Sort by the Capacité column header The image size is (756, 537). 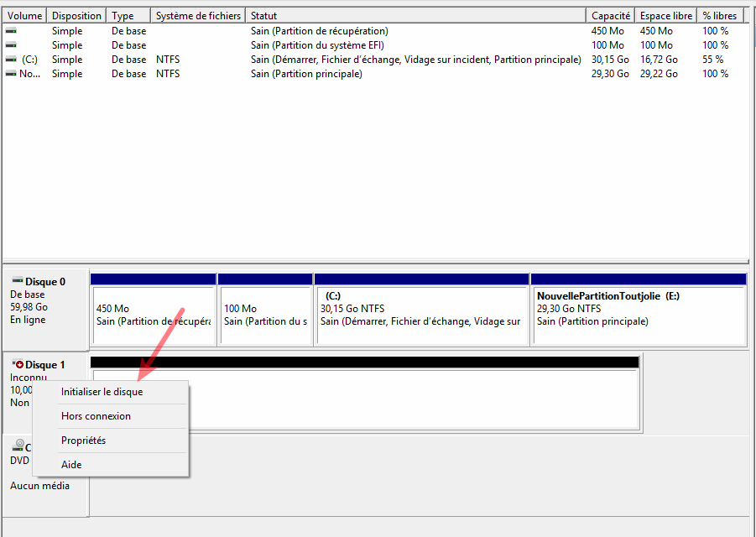(611, 15)
